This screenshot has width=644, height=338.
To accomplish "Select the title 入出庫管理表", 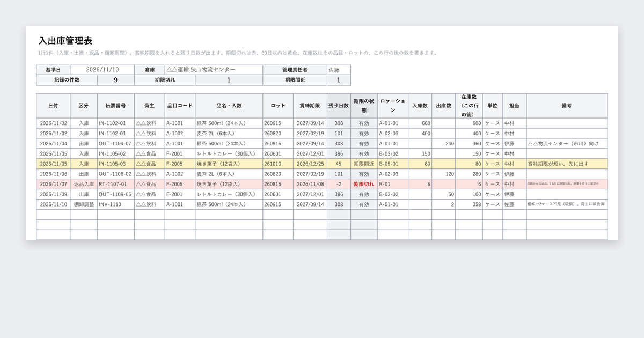I will coord(65,41).
